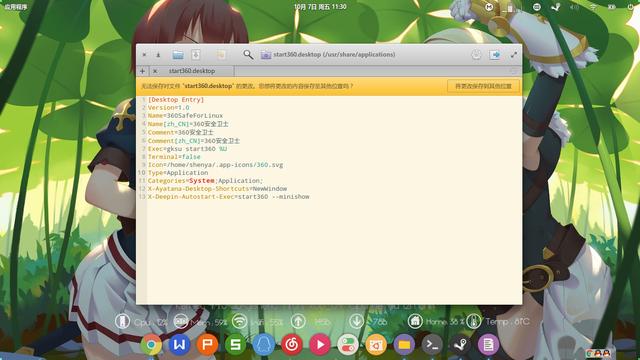This screenshot has width=640, height=360.
Task: Click the 'Type=Application' line
Action: [x=178, y=173]
